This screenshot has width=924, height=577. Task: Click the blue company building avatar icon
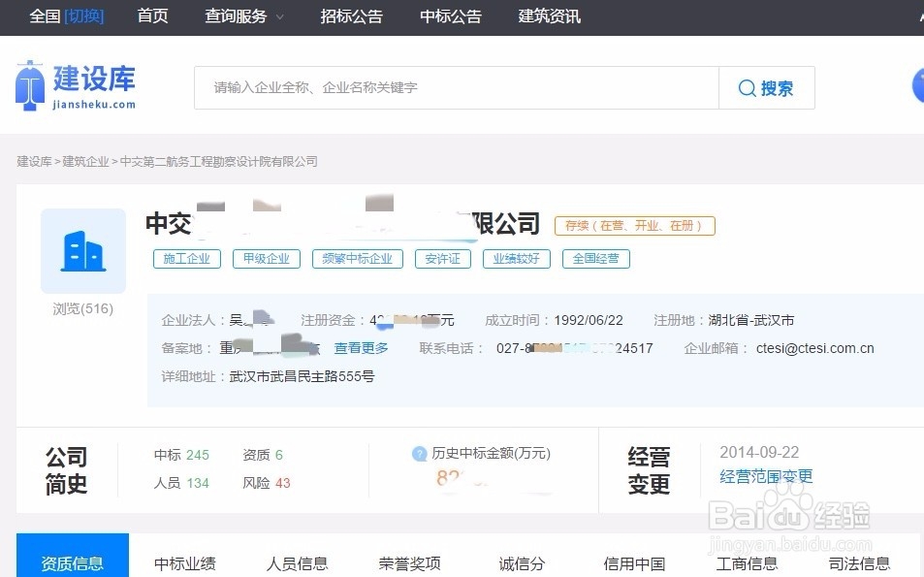[83, 250]
